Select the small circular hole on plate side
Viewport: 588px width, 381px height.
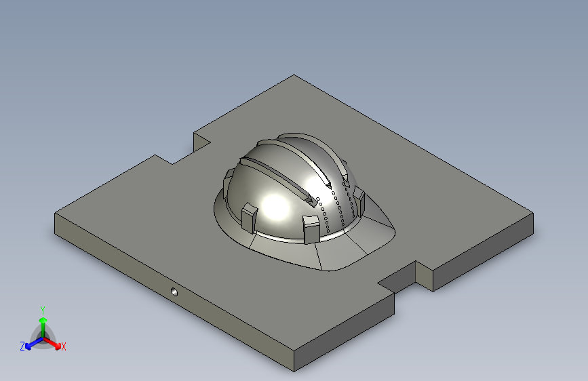(174, 292)
